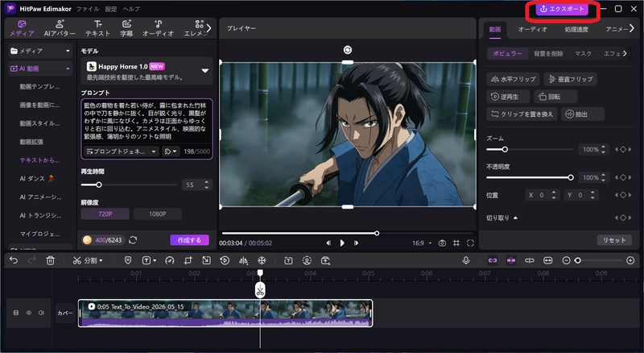Click the カバー button on timeline
Screen dimensions: 644x353
65,313
